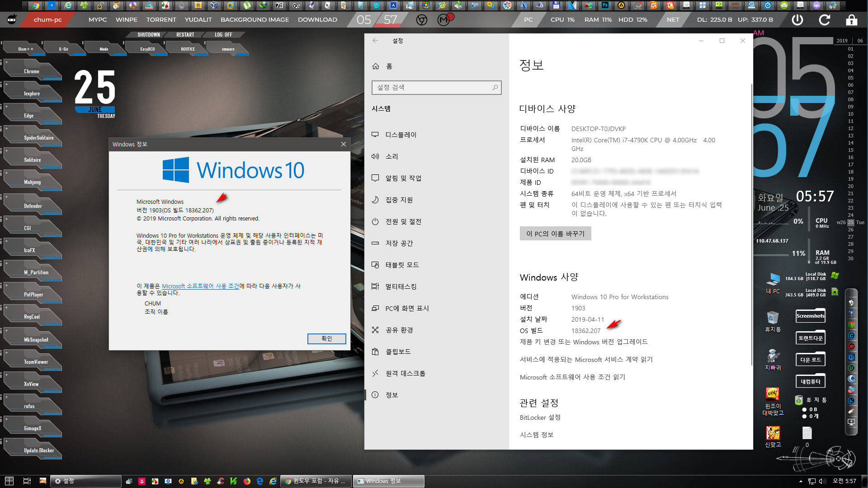
Task: Click the power icon in top bar
Action: click(797, 20)
